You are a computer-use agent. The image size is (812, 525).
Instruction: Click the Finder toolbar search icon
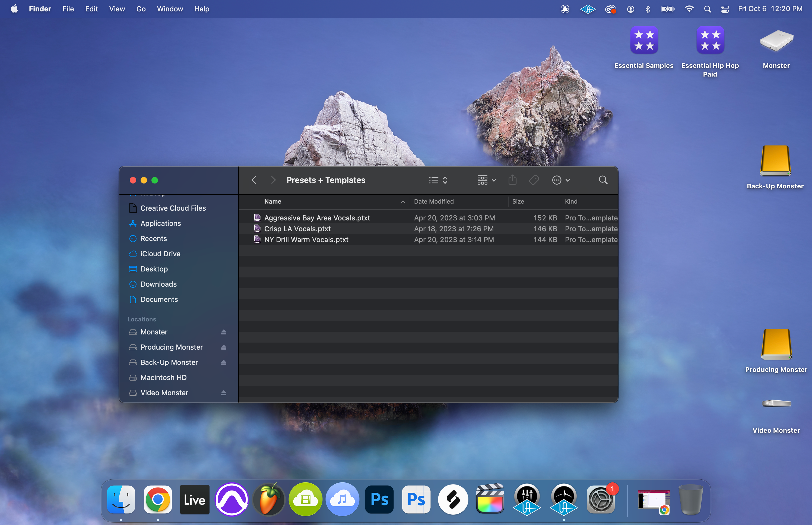pyautogui.click(x=603, y=180)
